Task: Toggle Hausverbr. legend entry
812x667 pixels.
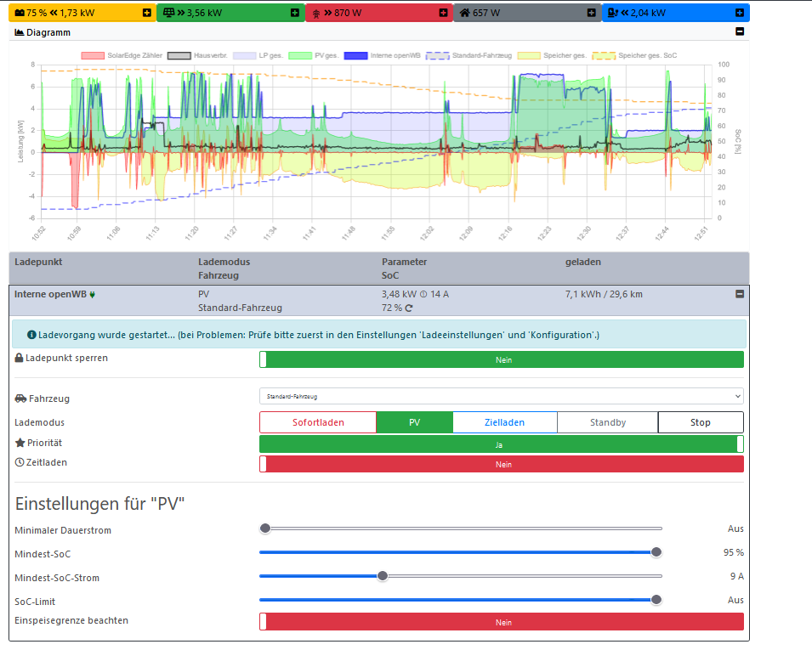Action: tap(198, 55)
